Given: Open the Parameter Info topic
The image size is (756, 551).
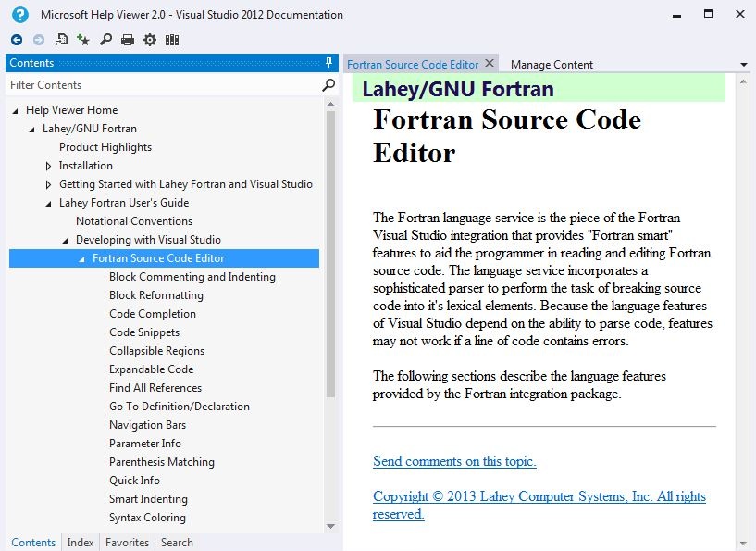Looking at the screenshot, I should pos(145,443).
